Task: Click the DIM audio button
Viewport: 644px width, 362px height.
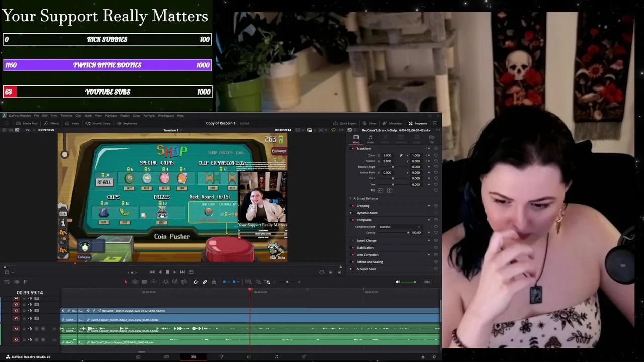Action: click(427, 282)
